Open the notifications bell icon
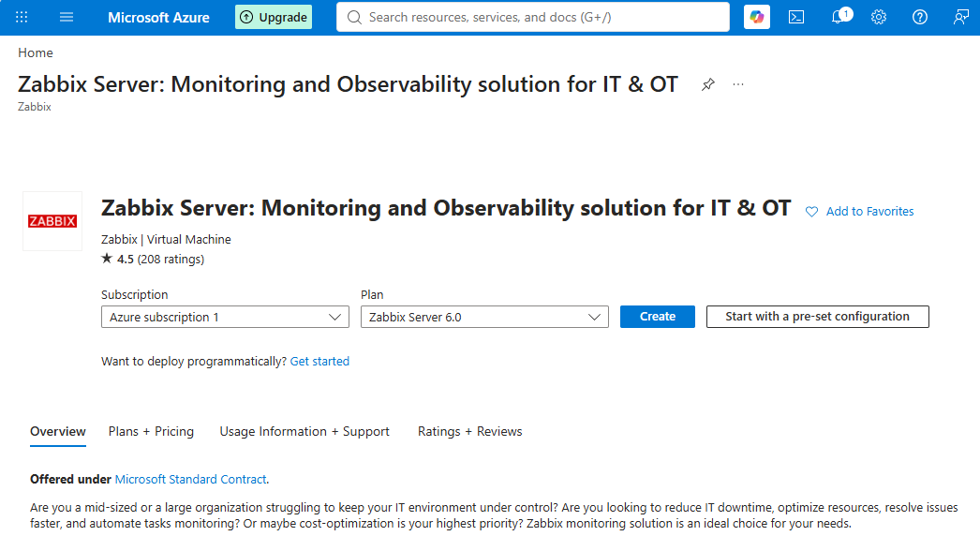Viewport: 980px width, 536px height. pos(840,16)
